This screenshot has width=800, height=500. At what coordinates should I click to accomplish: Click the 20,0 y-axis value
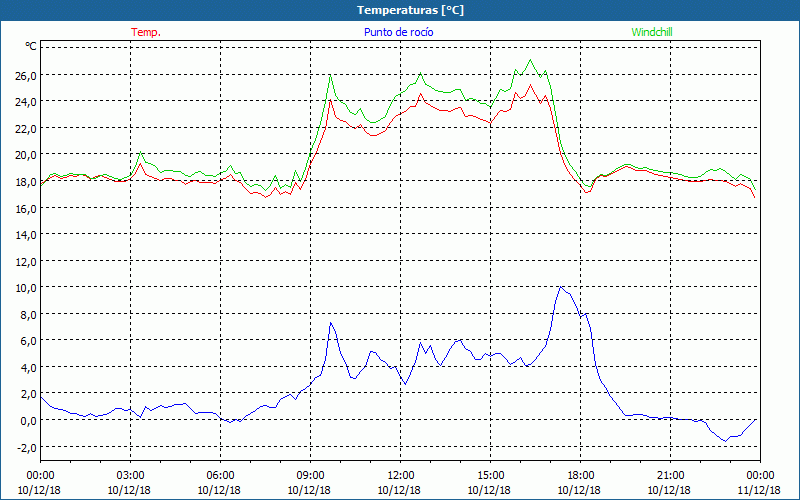pos(26,155)
